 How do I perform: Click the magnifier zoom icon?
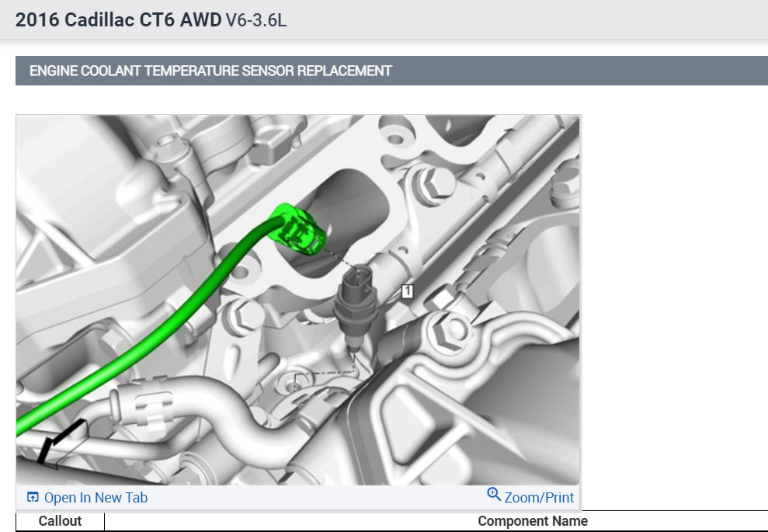coord(494,494)
